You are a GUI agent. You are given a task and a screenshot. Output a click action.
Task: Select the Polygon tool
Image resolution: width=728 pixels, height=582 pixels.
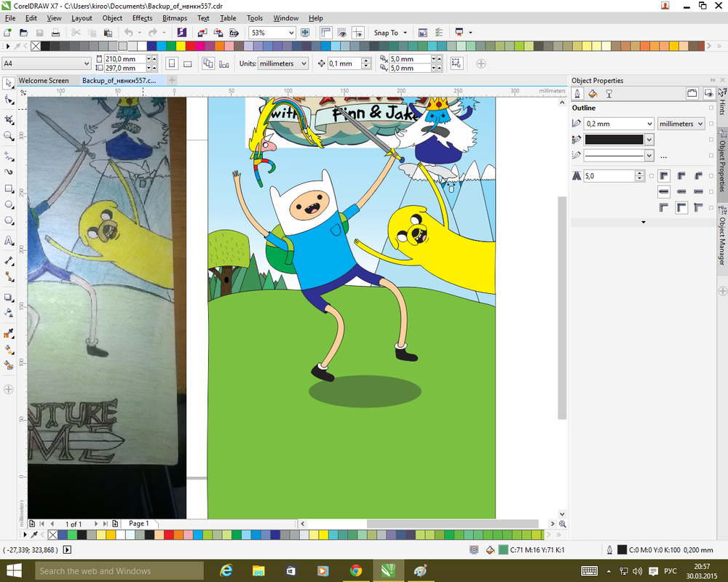point(8,220)
